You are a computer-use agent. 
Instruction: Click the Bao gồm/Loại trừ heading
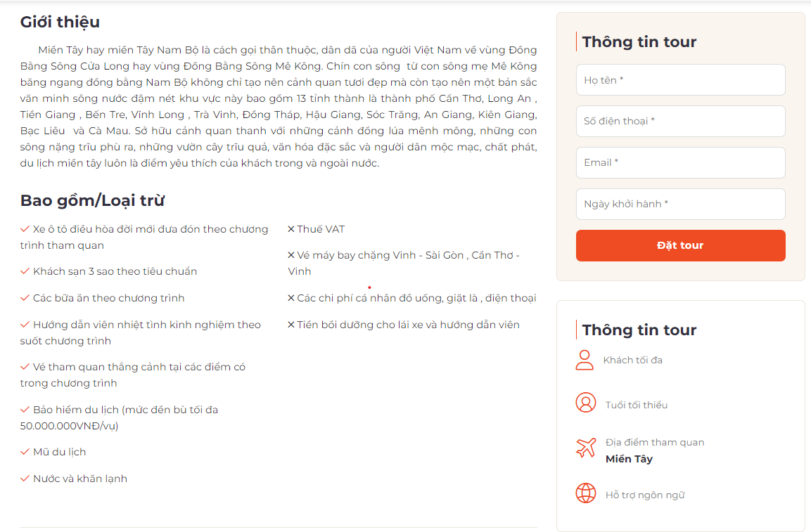pyautogui.click(x=92, y=200)
